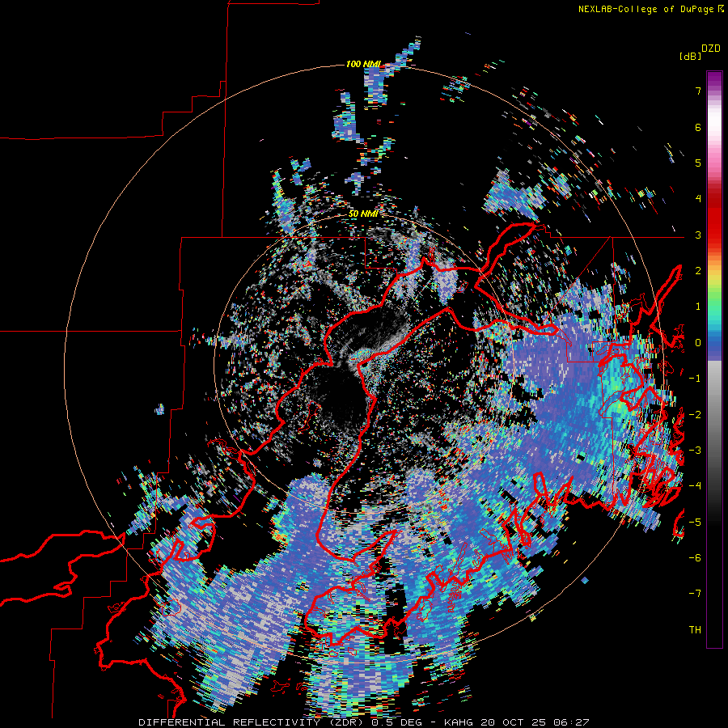Screen dimensions: 728x728
Task: Click the -1 value on the scale
Action: click(695, 379)
